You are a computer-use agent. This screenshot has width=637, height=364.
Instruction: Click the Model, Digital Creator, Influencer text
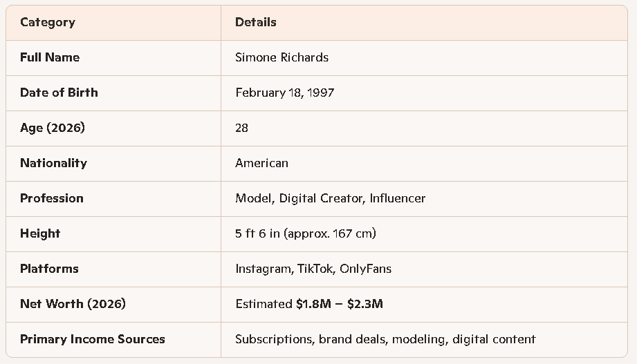330,198
